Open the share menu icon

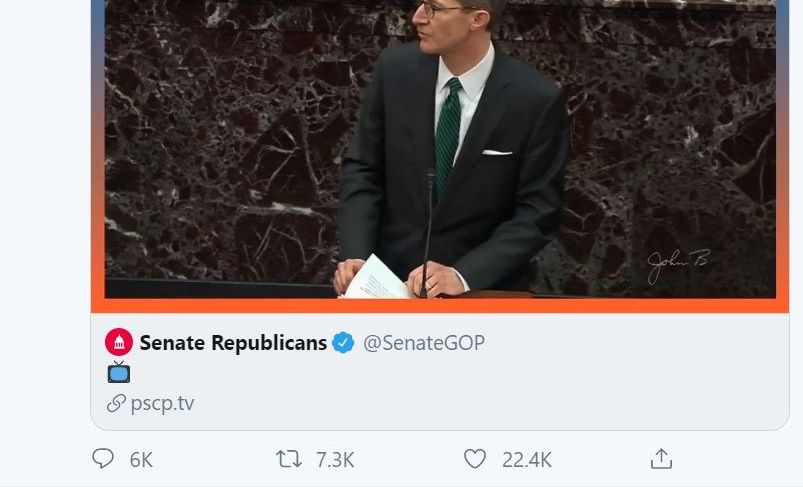tap(661, 459)
